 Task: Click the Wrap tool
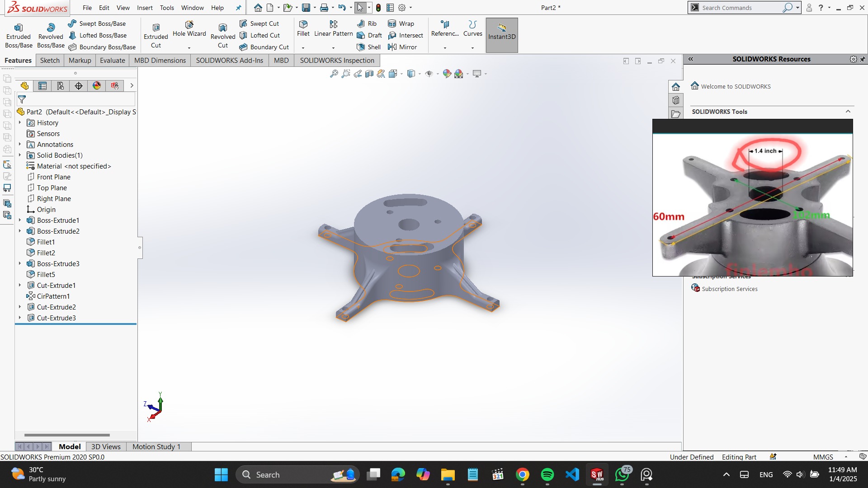point(401,23)
